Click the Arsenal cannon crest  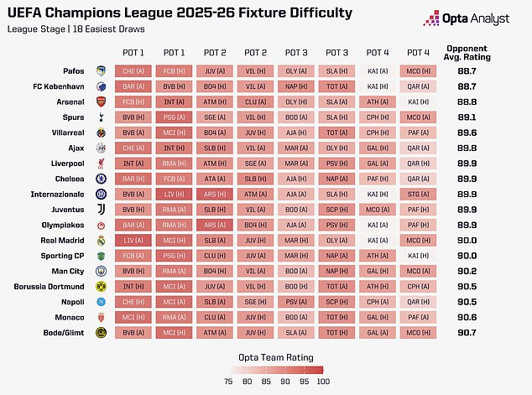[101, 101]
